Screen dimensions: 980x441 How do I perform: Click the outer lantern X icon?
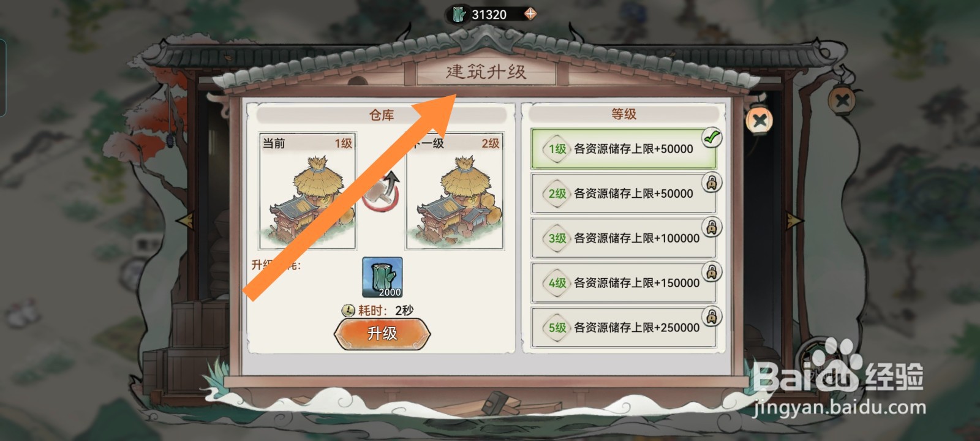click(842, 99)
